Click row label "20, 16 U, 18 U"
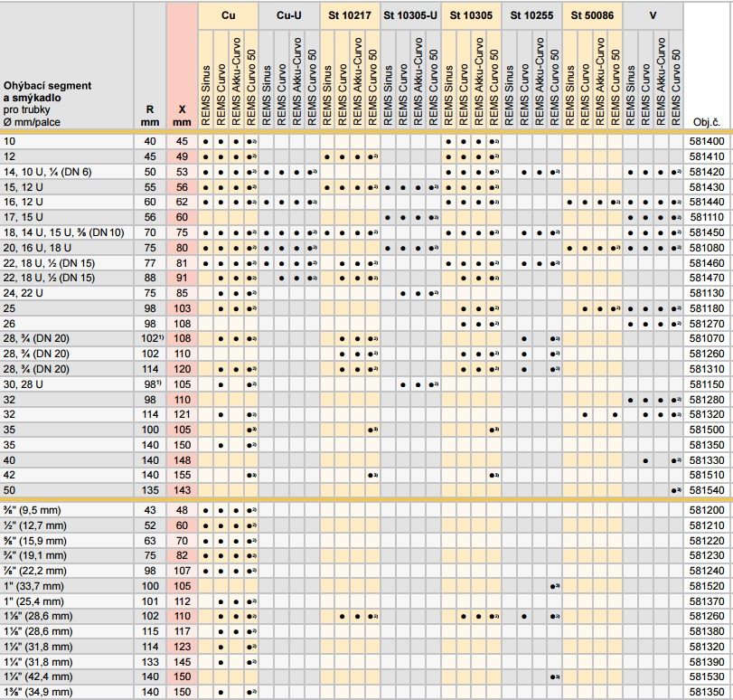The width and height of the screenshot is (733, 700). [x=37, y=248]
